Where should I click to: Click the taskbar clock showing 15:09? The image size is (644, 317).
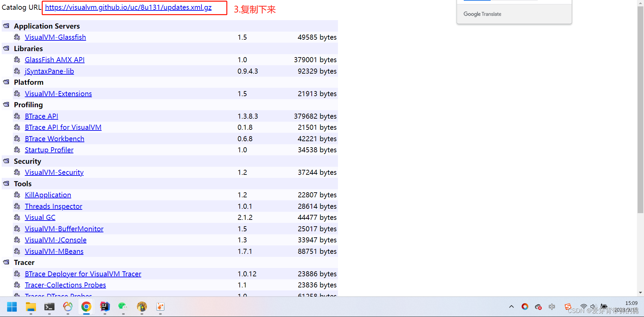[x=631, y=303]
